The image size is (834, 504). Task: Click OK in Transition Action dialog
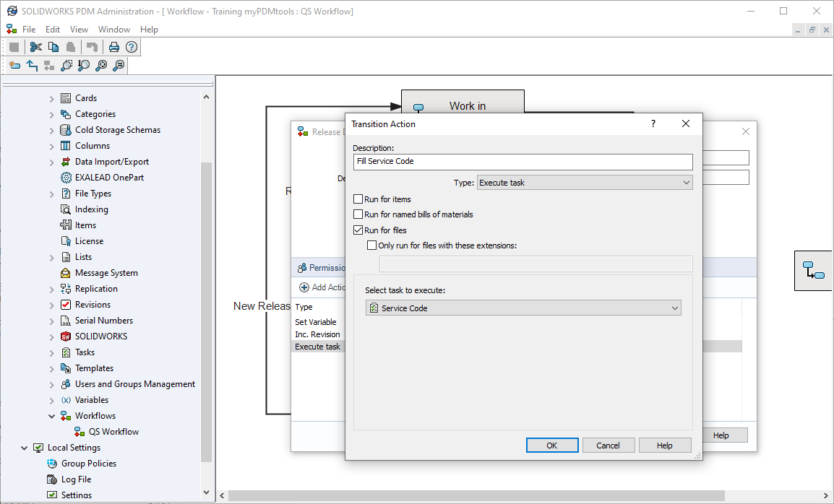(551, 446)
